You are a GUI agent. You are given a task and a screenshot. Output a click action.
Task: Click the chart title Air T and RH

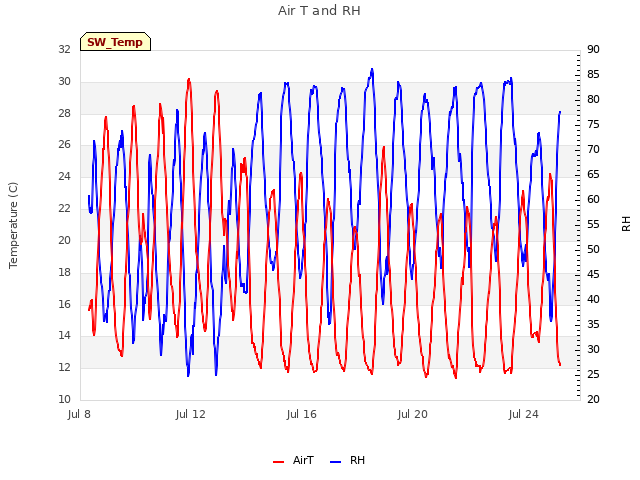[x=319, y=11]
